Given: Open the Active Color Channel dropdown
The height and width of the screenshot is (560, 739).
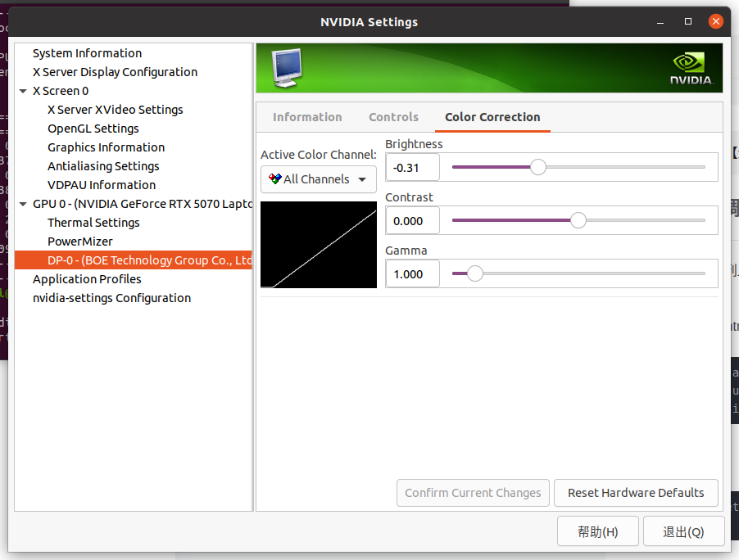Looking at the screenshot, I should [319, 179].
